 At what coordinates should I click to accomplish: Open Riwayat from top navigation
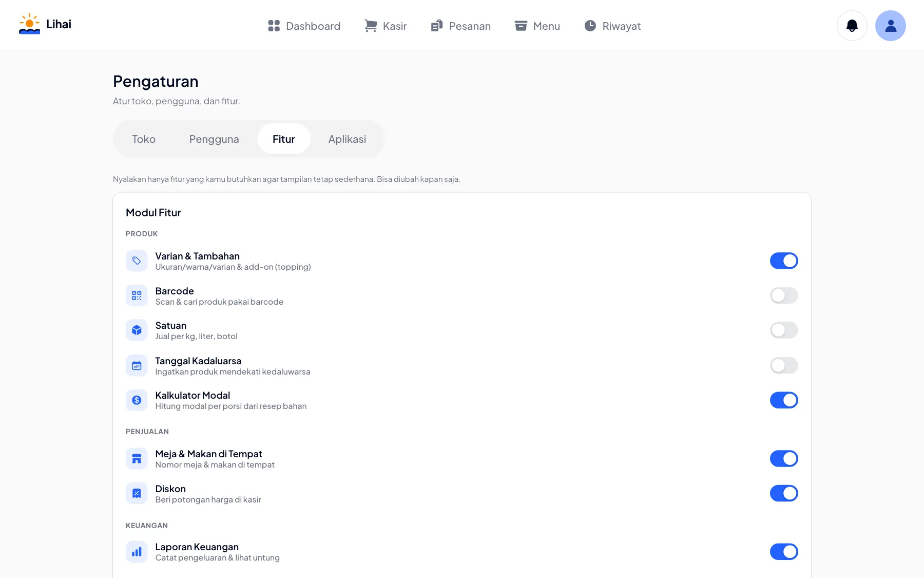click(612, 26)
